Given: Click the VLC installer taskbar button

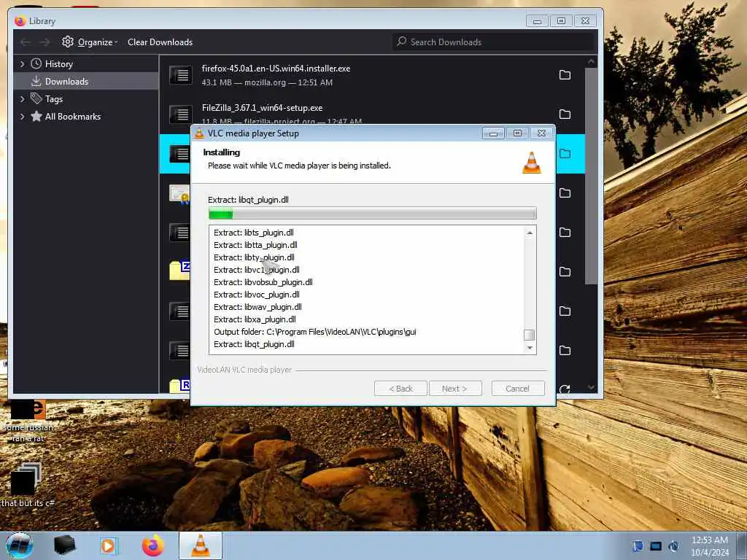Looking at the screenshot, I should pos(201,545).
